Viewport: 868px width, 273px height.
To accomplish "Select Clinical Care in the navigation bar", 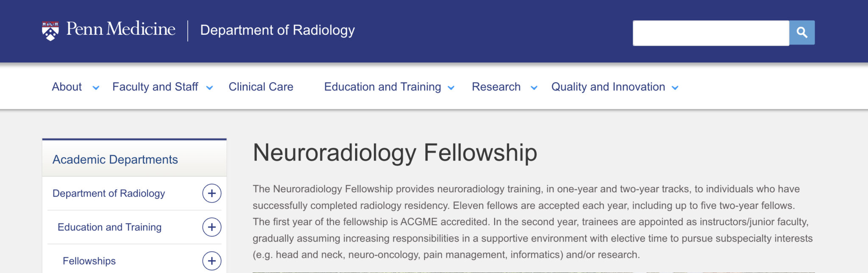I will tap(261, 87).
